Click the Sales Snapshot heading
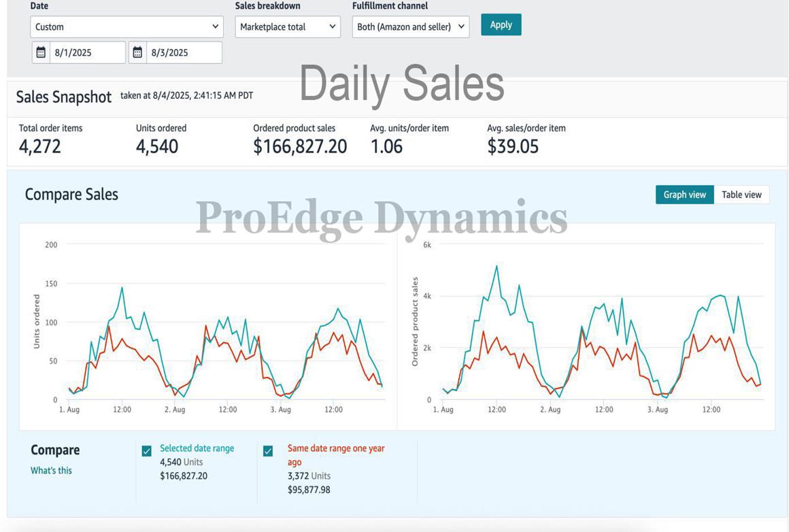The height and width of the screenshot is (532, 789). (63, 97)
